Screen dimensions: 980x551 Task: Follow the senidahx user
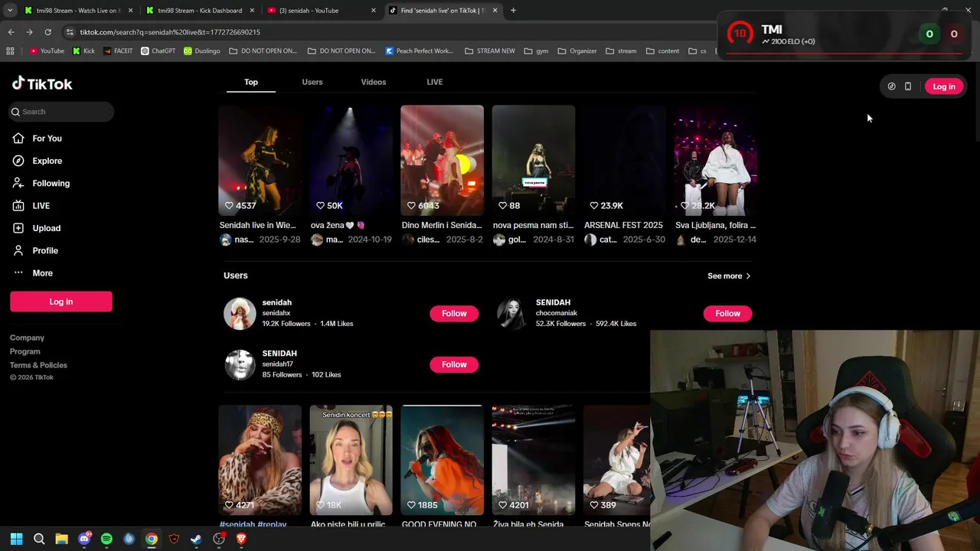[x=454, y=314]
